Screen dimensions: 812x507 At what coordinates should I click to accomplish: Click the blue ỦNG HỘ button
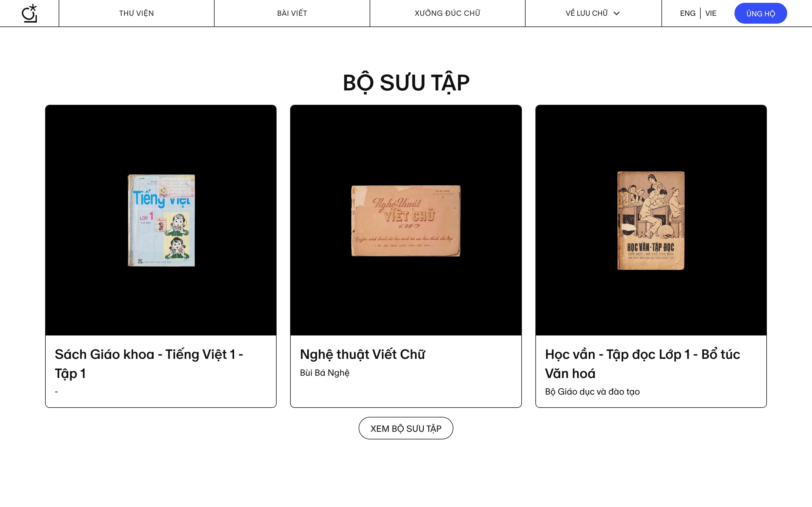pyautogui.click(x=760, y=14)
